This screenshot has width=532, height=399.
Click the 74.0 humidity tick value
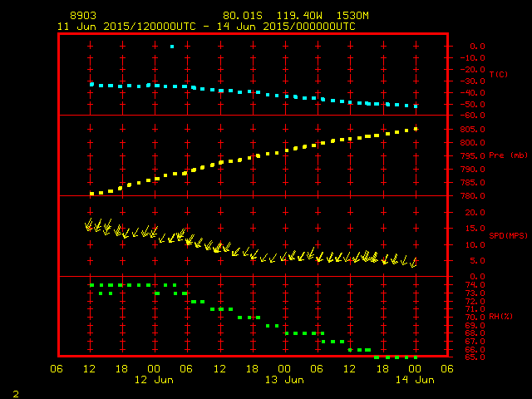coord(475,285)
